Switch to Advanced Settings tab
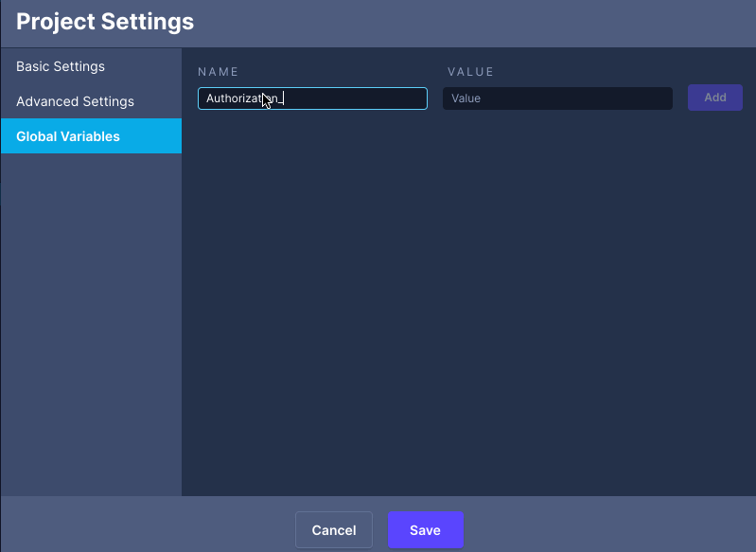Screen dimensions: 756x552 (x=91, y=101)
